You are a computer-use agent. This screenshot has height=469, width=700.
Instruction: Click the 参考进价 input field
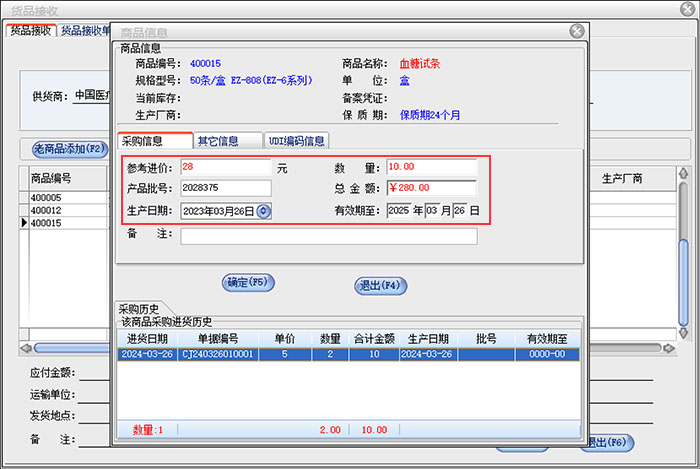coord(225,167)
